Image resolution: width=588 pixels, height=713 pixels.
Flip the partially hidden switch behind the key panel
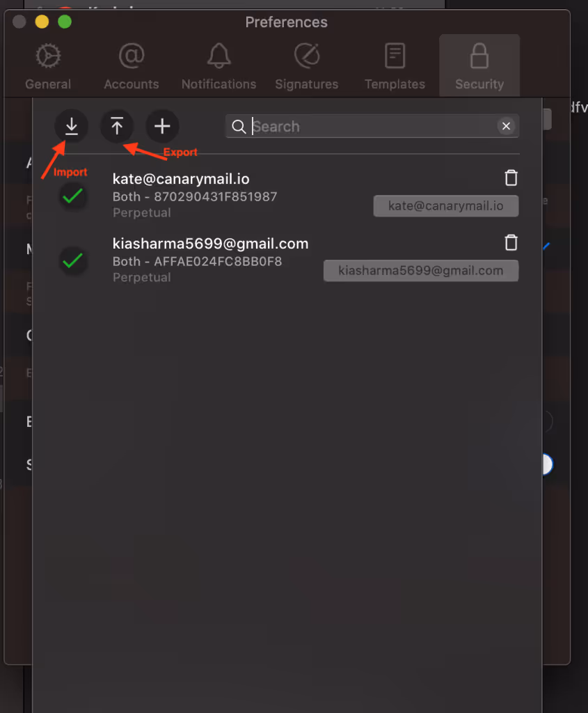[x=548, y=464]
